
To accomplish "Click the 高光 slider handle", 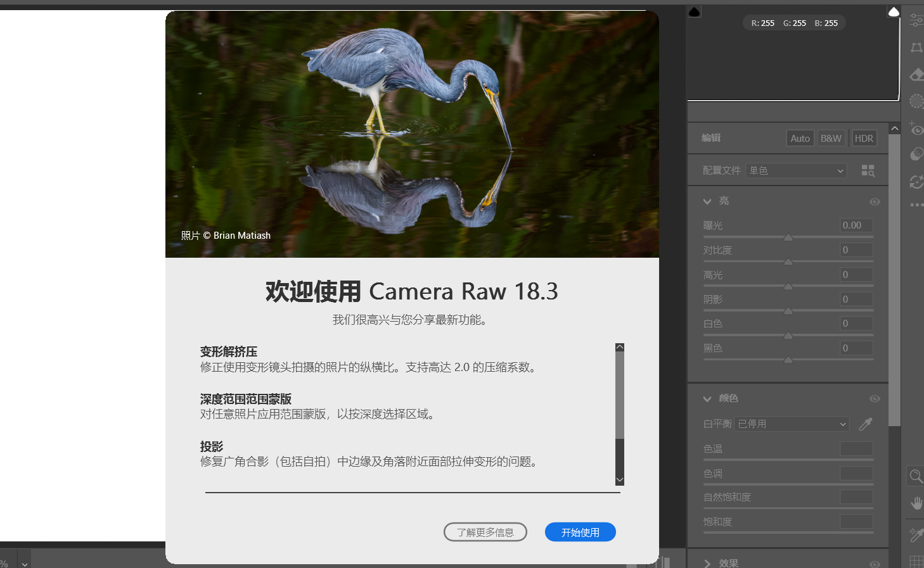I will point(788,286).
